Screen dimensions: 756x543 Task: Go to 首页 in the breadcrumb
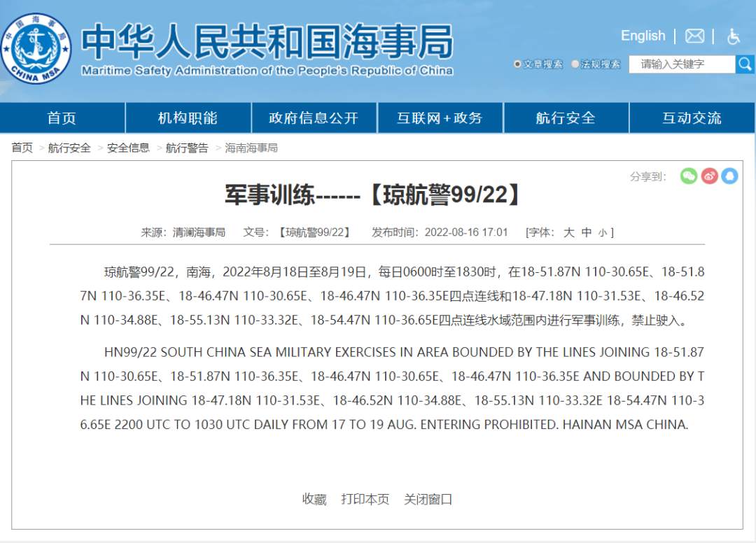tap(22, 148)
